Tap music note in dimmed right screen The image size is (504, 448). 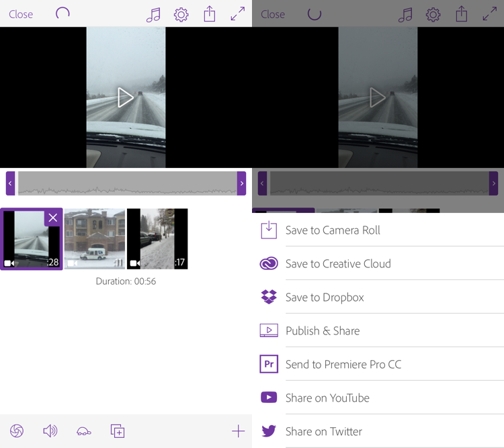[405, 15]
